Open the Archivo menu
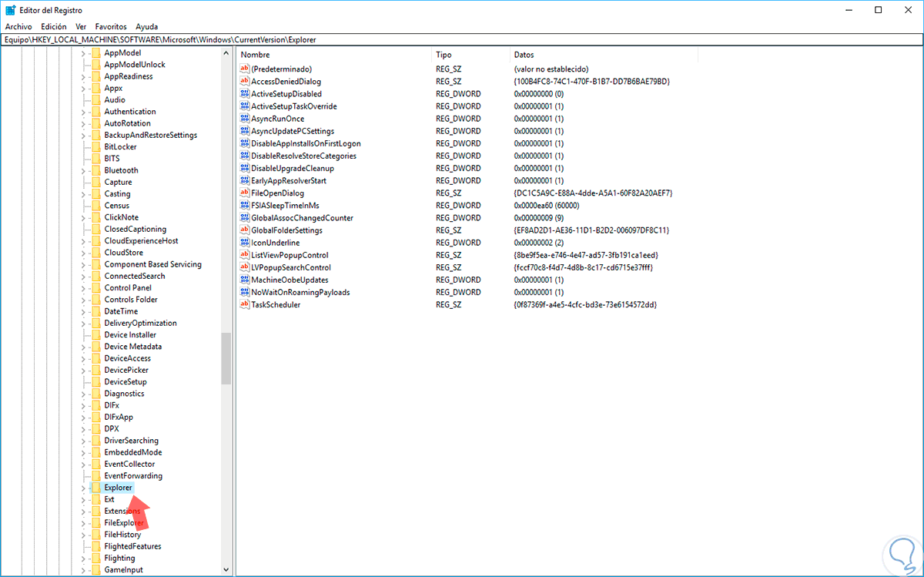The image size is (924, 577). click(x=18, y=26)
